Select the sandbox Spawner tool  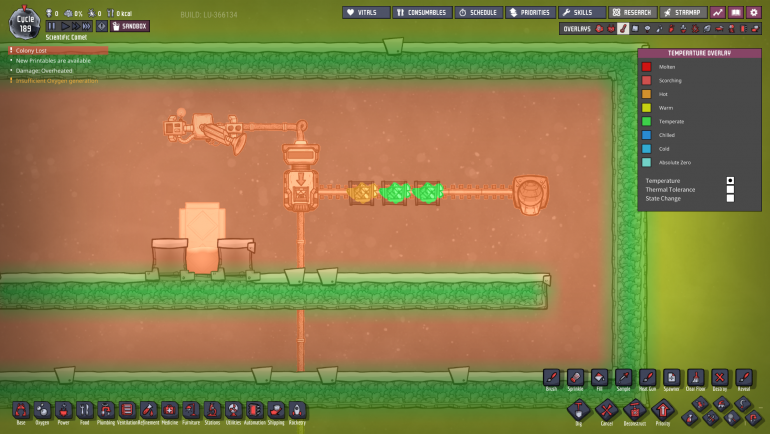pyautogui.click(x=671, y=378)
